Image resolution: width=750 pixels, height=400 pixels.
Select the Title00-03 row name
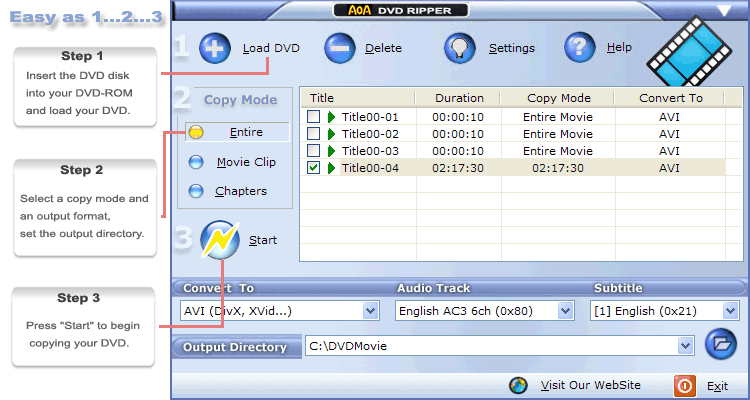pos(370,152)
